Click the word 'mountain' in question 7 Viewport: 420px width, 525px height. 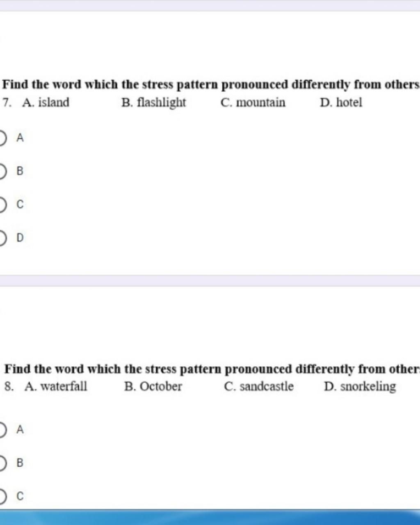coord(260,102)
